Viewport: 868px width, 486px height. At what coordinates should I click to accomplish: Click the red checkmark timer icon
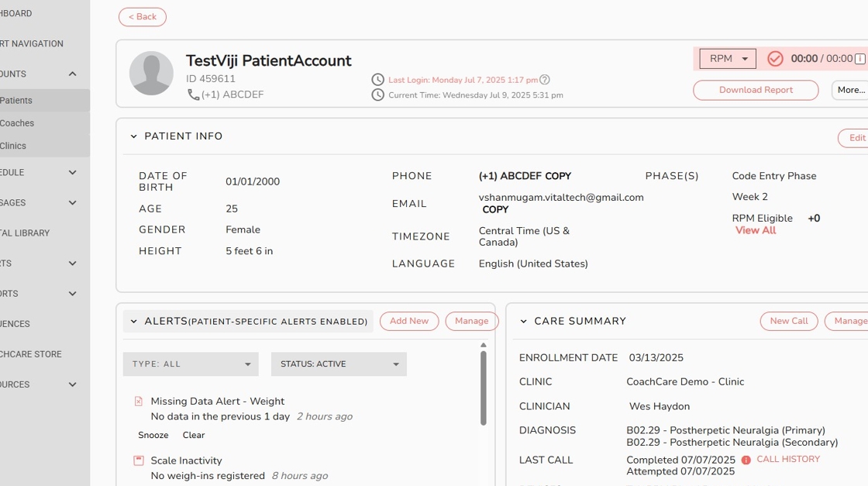775,59
